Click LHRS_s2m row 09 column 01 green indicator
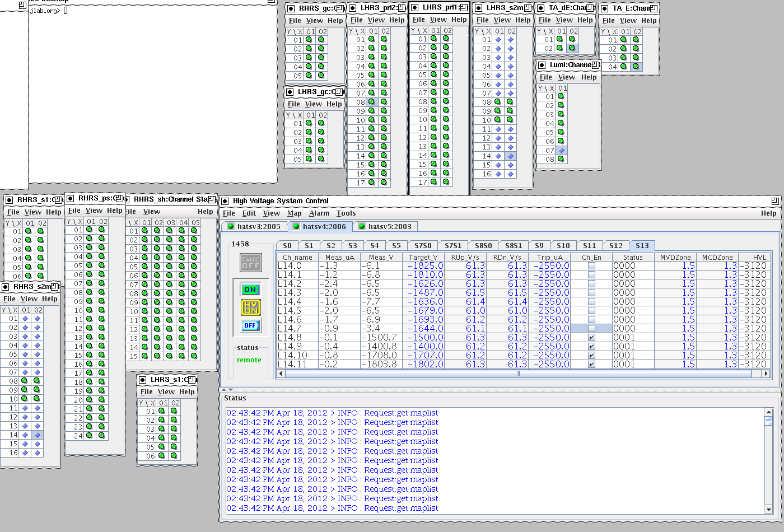 pyautogui.click(x=498, y=111)
